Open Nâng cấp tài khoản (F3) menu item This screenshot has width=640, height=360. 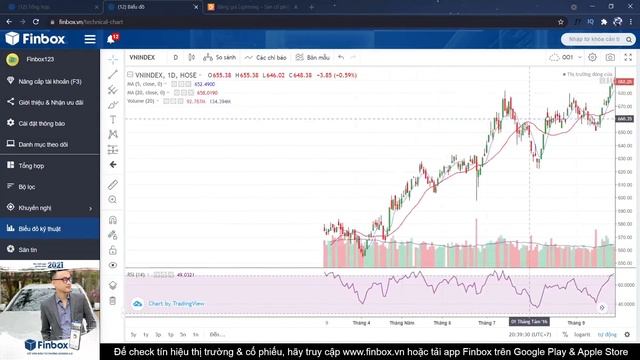click(x=50, y=81)
